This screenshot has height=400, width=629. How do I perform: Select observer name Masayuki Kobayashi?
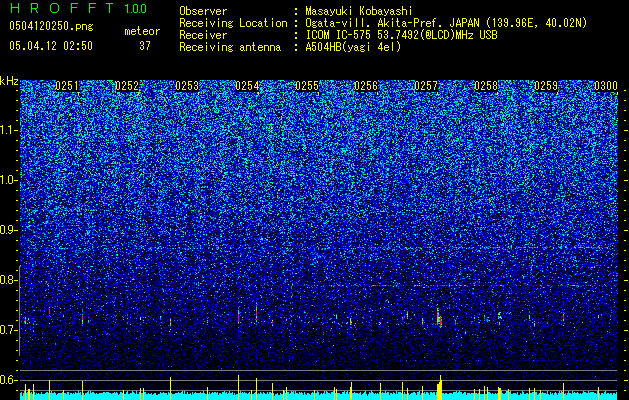(x=359, y=11)
